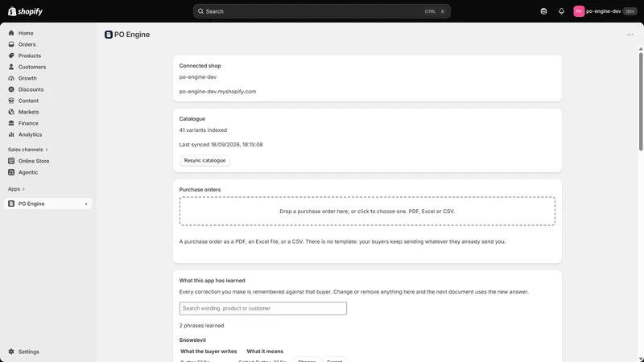Click the store inbox icon in the top bar
The image size is (644, 362).
click(543, 11)
